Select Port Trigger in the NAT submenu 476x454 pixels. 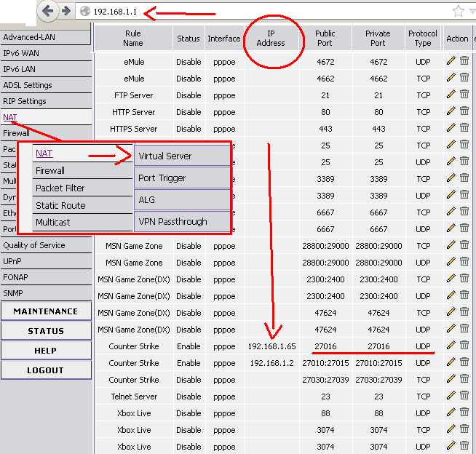pyautogui.click(x=182, y=178)
